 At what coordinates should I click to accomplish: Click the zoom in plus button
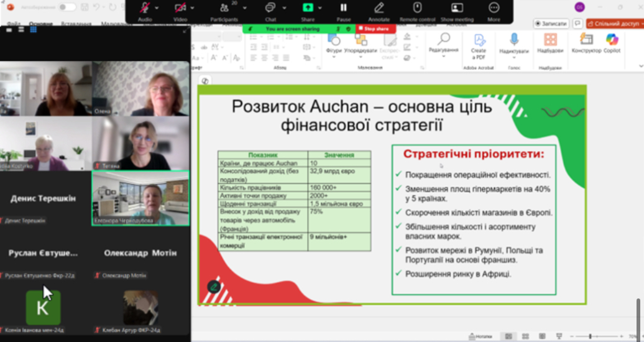pos(621,336)
